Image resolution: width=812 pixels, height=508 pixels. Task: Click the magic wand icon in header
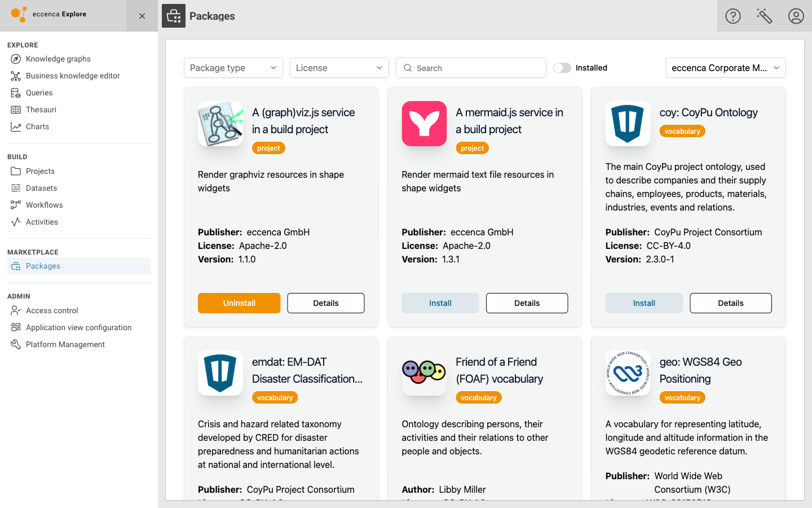click(765, 16)
